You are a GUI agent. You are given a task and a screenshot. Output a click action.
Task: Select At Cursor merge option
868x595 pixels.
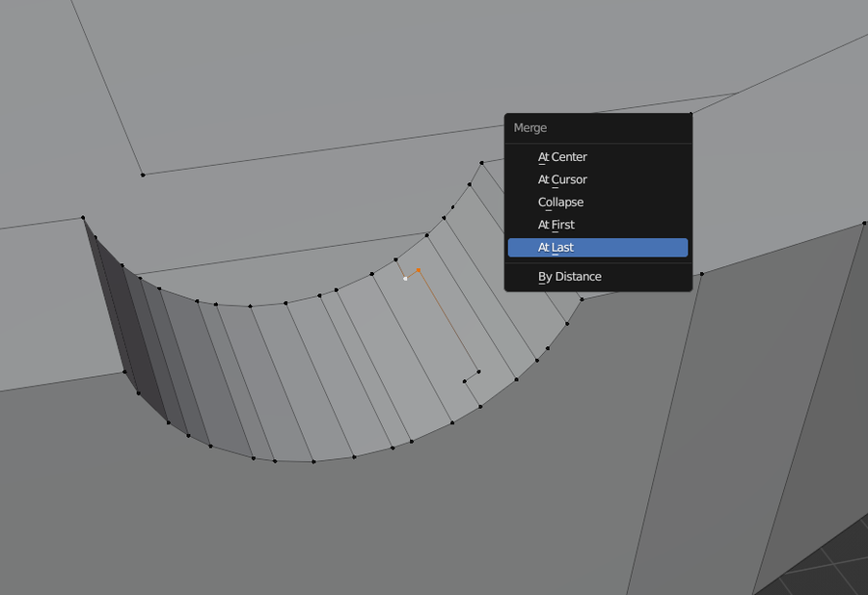click(x=562, y=179)
